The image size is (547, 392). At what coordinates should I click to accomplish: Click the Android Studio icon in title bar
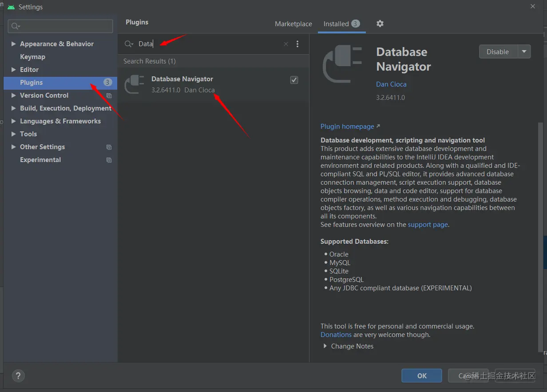pos(11,7)
